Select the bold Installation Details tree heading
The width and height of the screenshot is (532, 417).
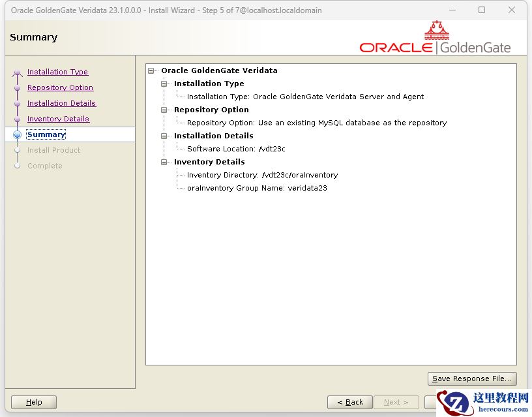(x=214, y=136)
